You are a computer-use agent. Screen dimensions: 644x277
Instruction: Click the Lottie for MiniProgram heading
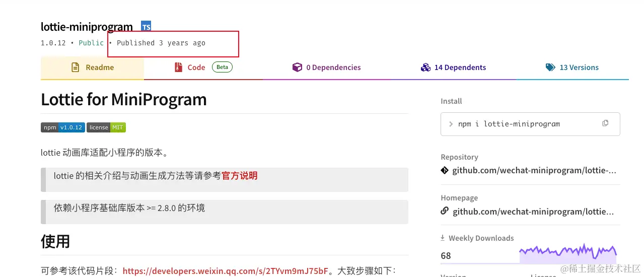tap(124, 99)
